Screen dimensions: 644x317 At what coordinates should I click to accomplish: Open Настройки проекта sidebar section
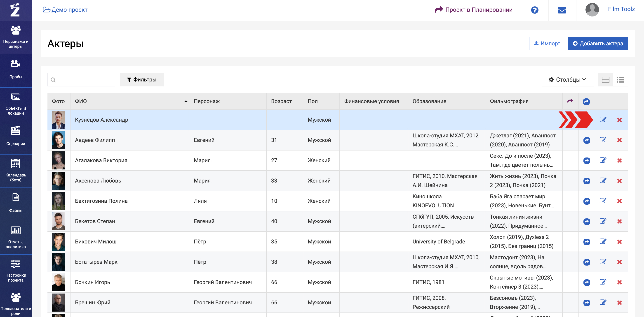pos(16,271)
